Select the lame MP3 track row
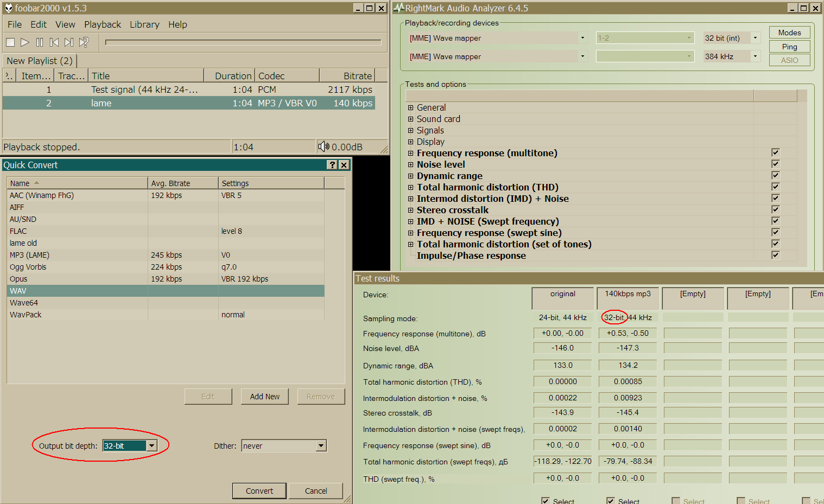The image size is (824, 504). pos(188,103)
